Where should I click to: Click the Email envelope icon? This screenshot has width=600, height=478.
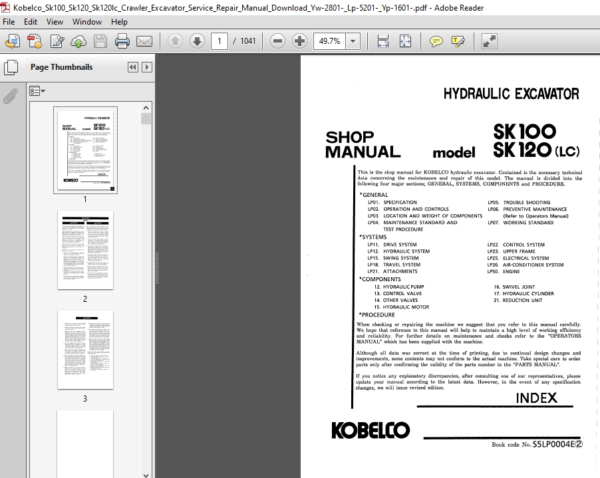pyautogui.click(x=145, y=42)
